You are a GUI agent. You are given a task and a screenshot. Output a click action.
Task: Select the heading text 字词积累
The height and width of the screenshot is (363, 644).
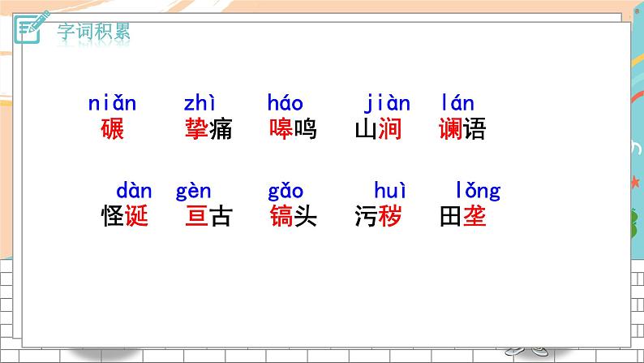click(93, 32)
